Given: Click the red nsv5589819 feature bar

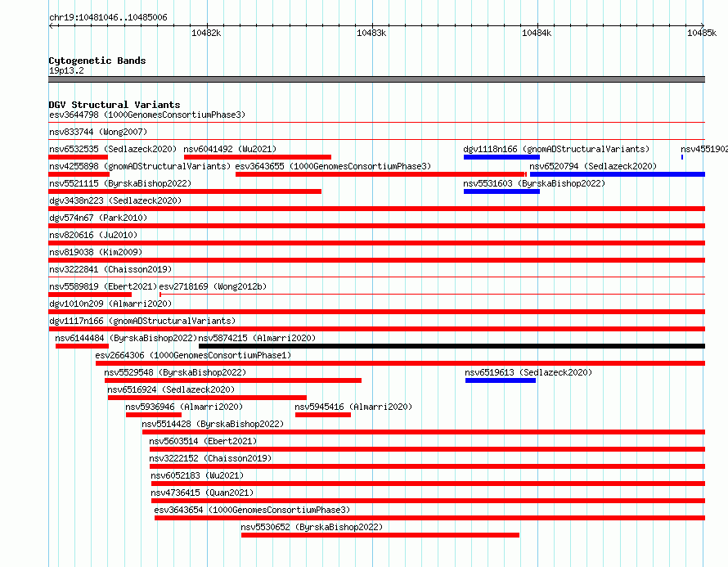Looking at the screenshot, I should tap(90, 295).
